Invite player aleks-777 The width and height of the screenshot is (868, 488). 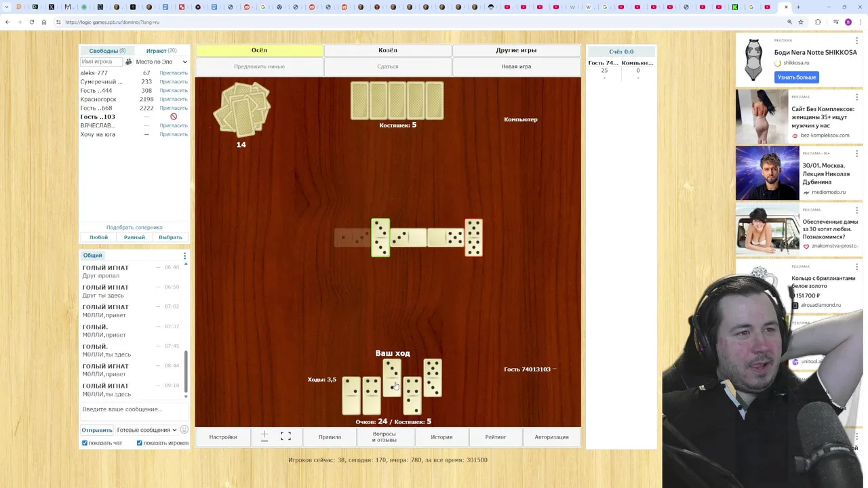(174, 73)
